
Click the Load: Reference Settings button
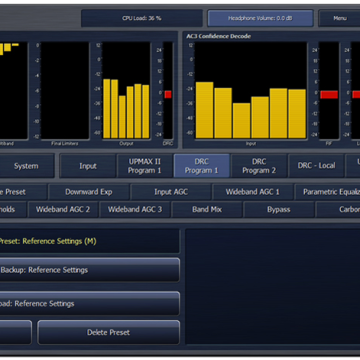tap(89, 304)
